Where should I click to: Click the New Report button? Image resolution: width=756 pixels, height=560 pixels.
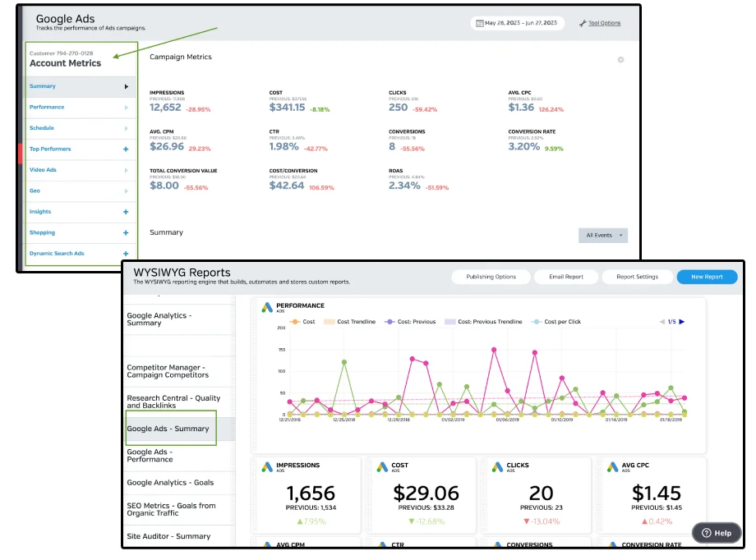(707, 277)
